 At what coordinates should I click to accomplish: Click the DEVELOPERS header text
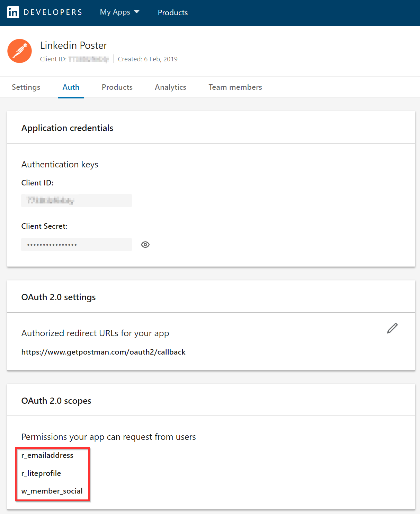pyautogui.click(x=53, y=12)
